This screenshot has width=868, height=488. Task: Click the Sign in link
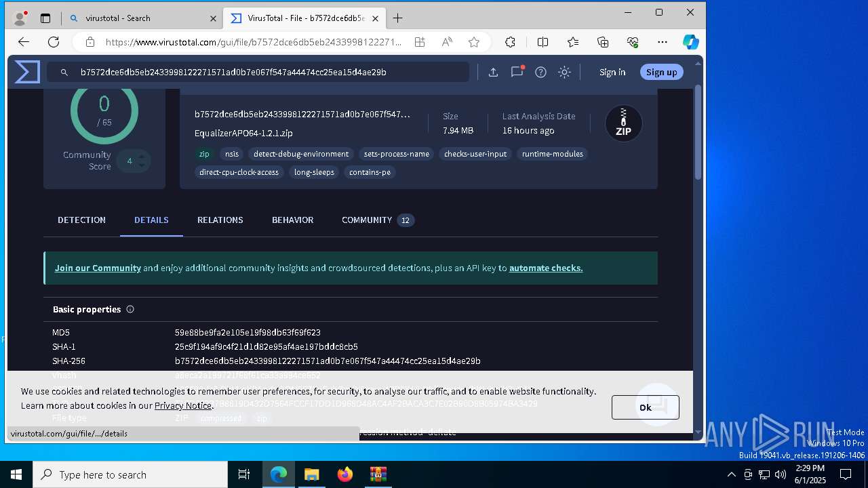point(612,72)
